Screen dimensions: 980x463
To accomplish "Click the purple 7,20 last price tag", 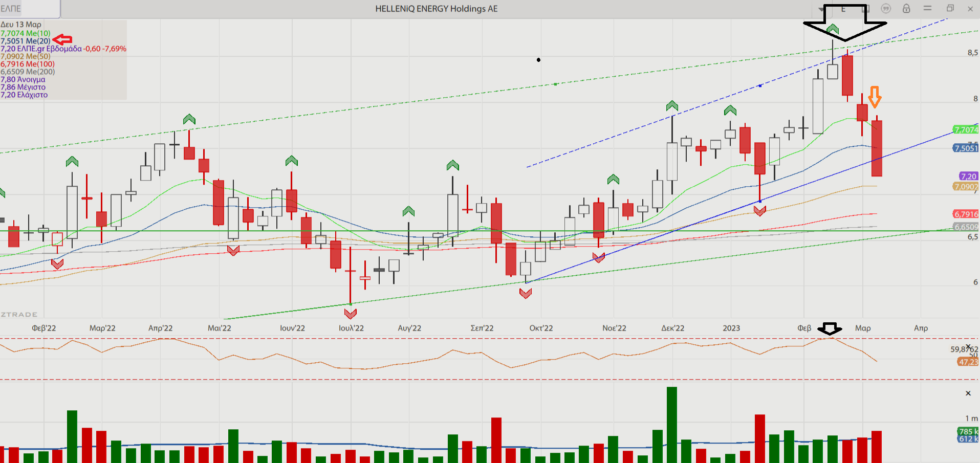I will click(969, 177).
